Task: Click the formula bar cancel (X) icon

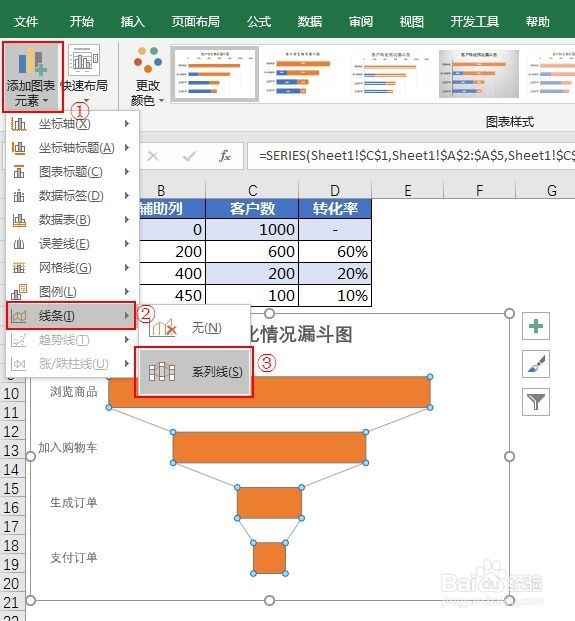Action: 153,156
